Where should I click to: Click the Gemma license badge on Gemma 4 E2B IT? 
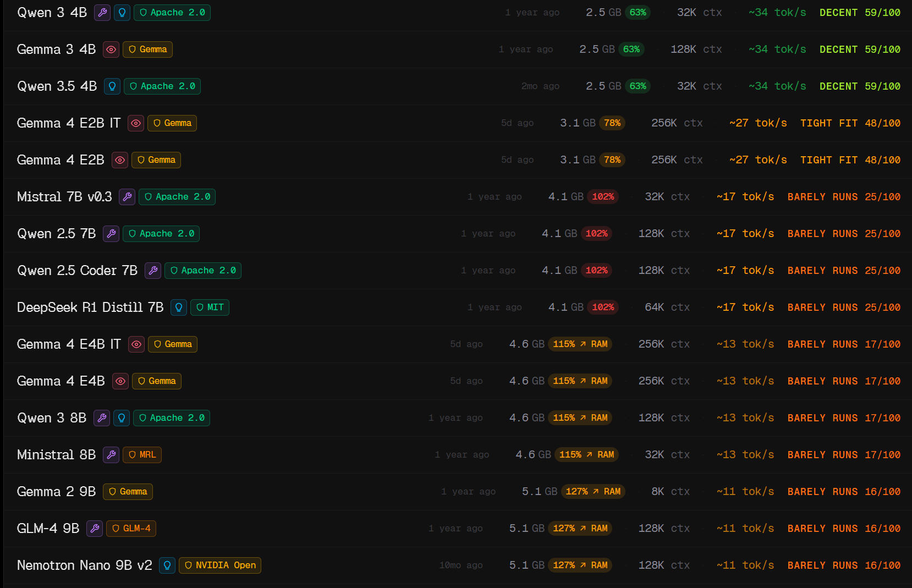pyautogui.click(x=172, y=123)
